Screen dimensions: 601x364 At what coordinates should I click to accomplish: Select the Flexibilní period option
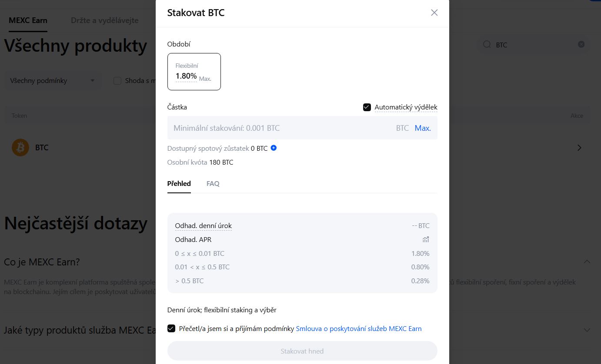pyautogui.click(x=194, y=71)
